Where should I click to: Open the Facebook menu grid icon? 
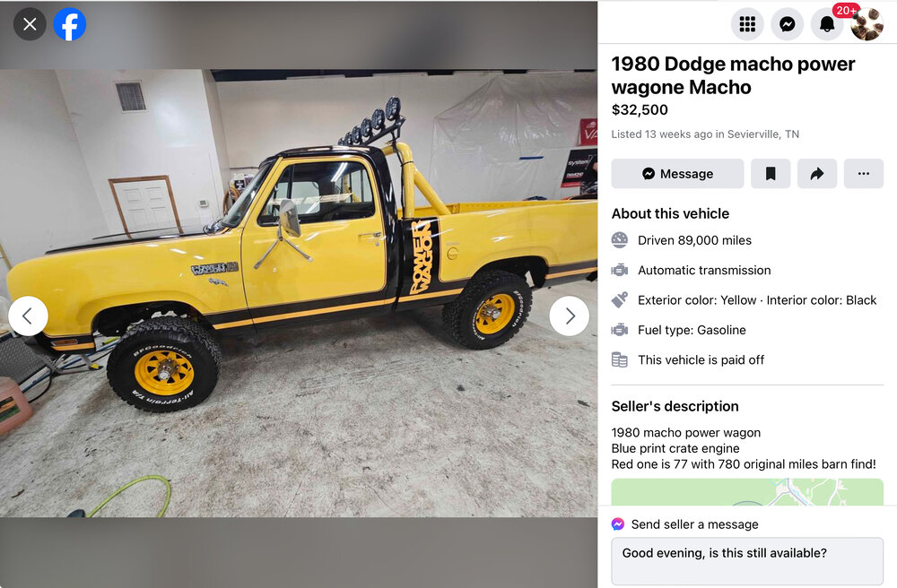click(x=747, y=24)
